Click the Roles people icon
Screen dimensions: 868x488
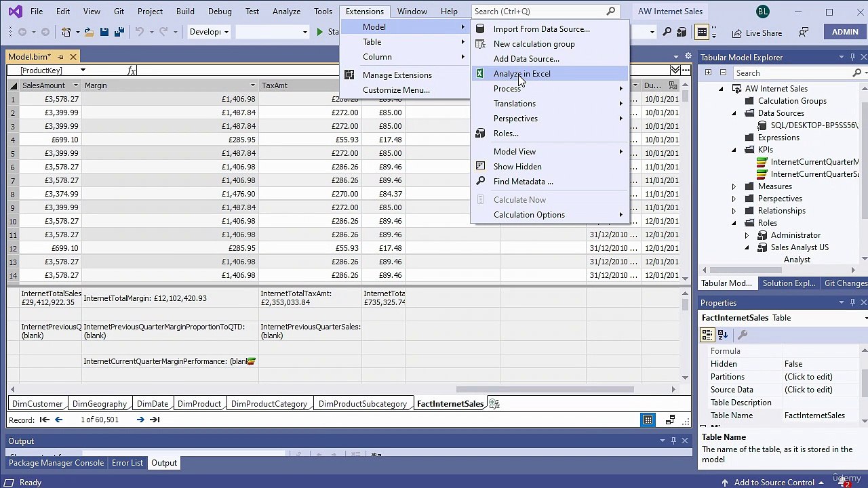480,134
